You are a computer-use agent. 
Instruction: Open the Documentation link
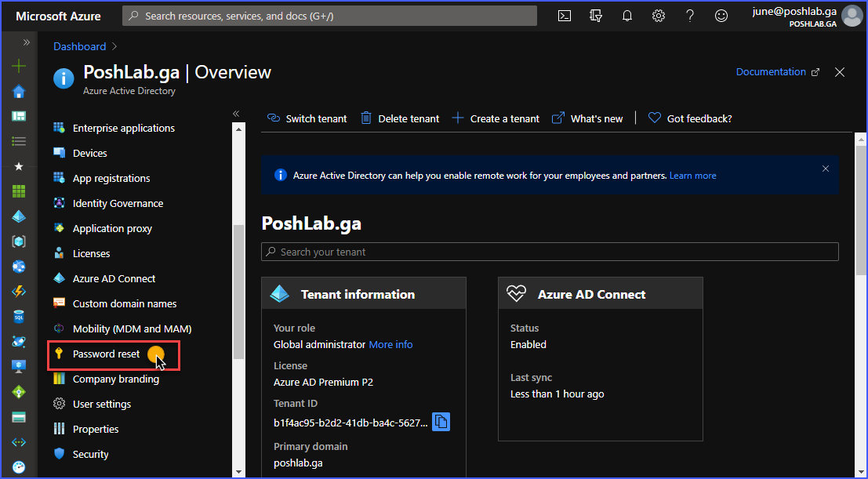click(x=777, y=72)
